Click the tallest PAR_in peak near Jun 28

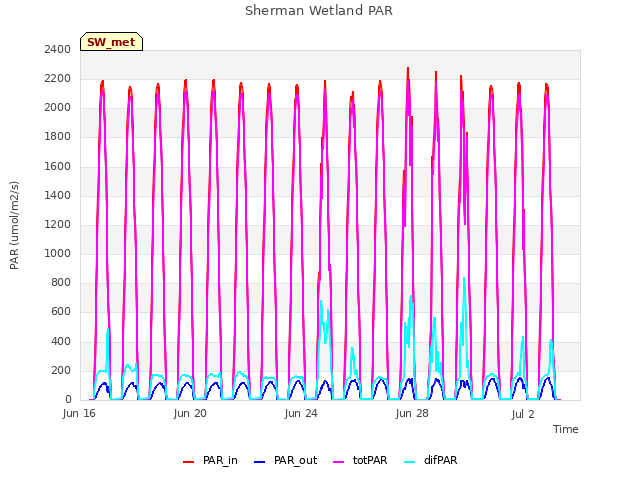[408, 69]
